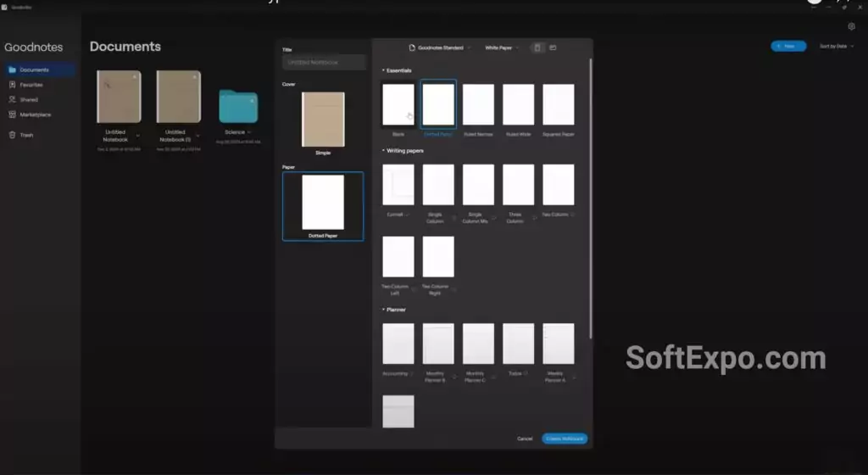
Task: Click the Shared people icon
Action: click(12, 99)
